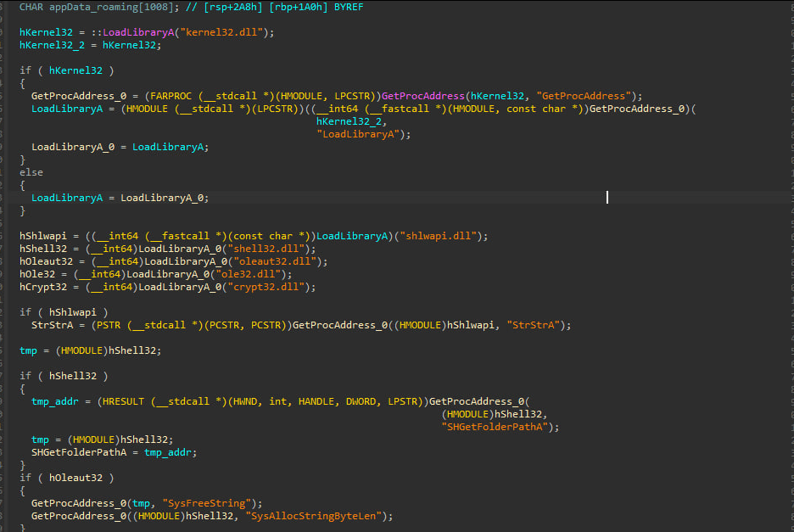Click the LPSTR parameter type
The height and width of the screenshot is (532, 794).
(403, 401)
